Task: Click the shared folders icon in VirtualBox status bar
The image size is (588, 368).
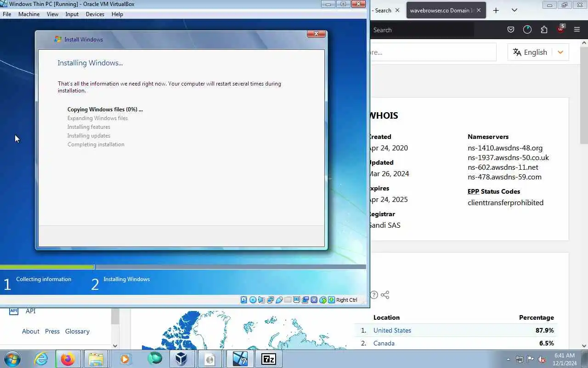Action: point(288,300)
